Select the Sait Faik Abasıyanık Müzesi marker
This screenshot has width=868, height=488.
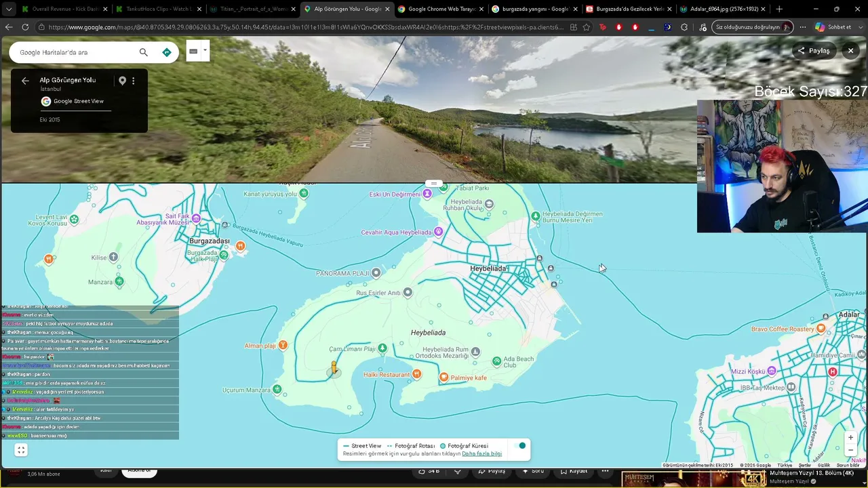point(196,218)
